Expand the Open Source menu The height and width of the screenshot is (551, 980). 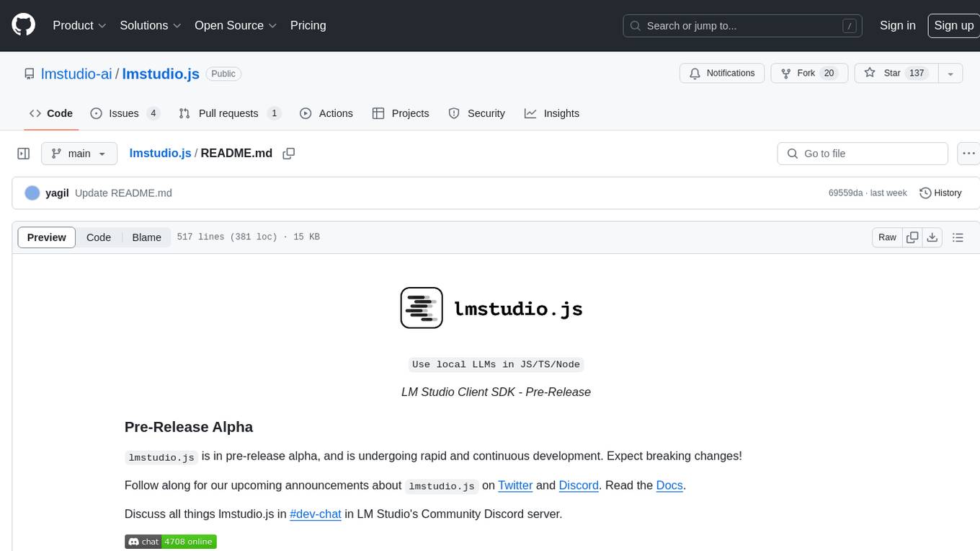pos(236,25)
